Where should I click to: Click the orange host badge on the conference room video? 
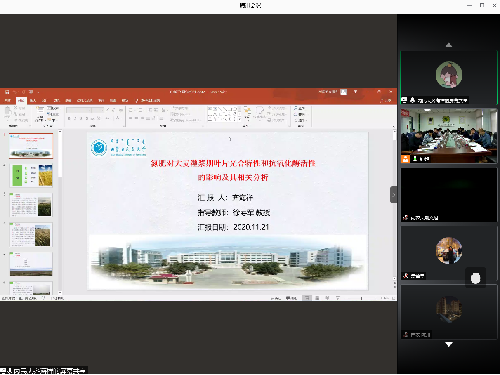[405, 159]
